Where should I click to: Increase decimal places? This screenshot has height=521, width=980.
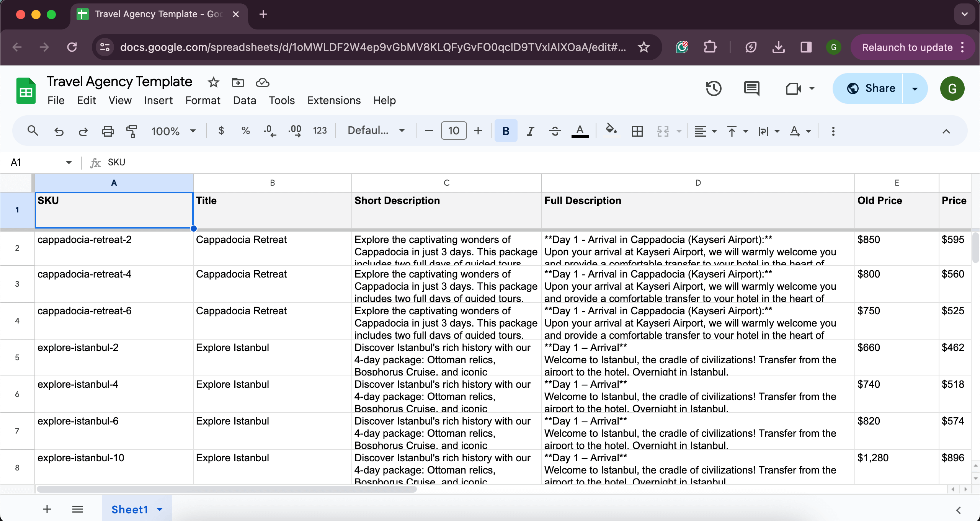[x=295, y=131]
